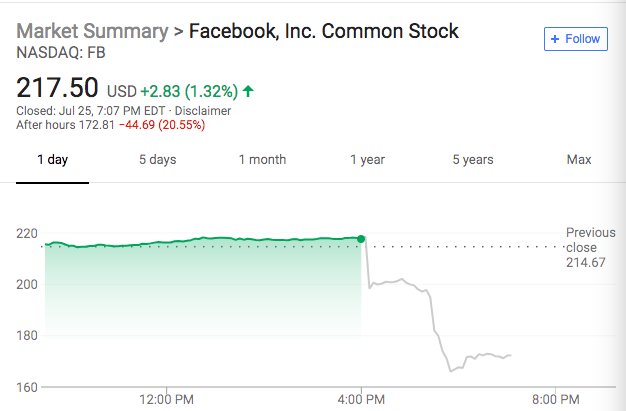Click the green shaded chart area
The height and width of the screenshot is (411, 626).
pos(200,290)
